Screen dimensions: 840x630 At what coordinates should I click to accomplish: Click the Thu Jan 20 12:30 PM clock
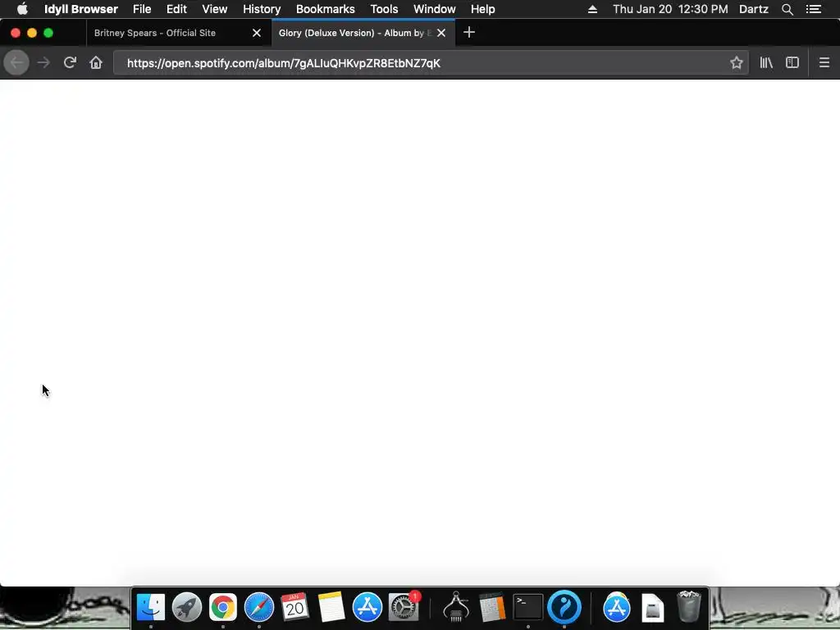pos(670,9)
